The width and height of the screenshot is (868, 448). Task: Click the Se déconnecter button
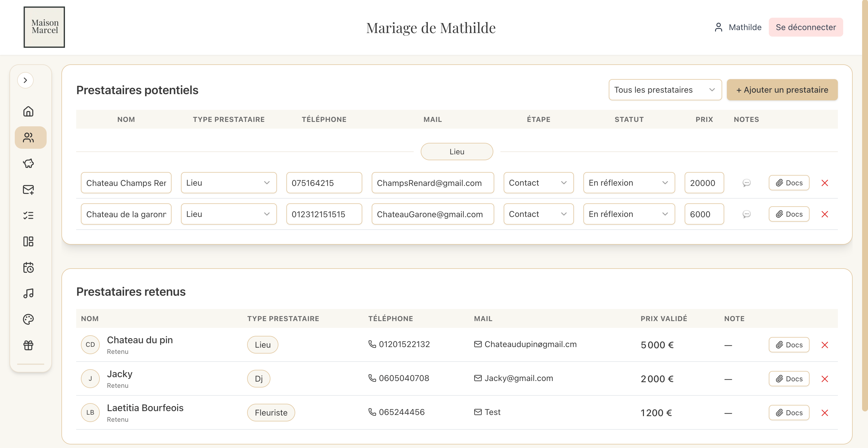(805, 27)
